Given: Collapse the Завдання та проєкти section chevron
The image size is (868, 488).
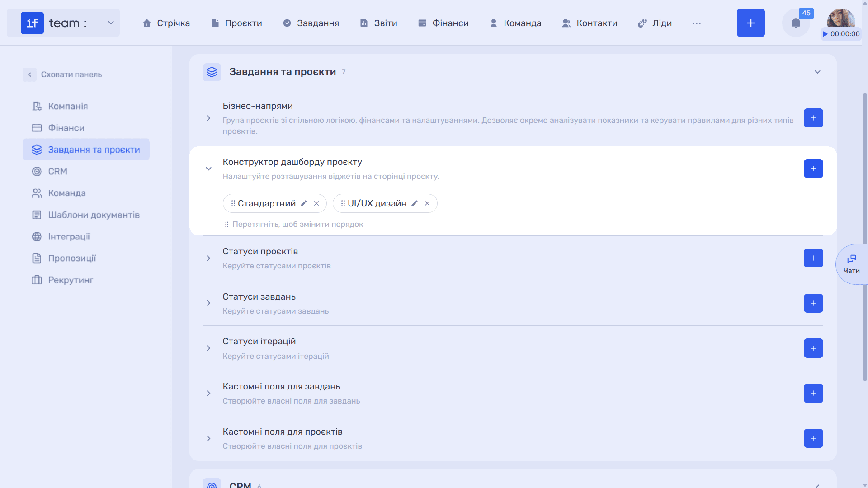Looking at the screenshot, I should point(817,72).
